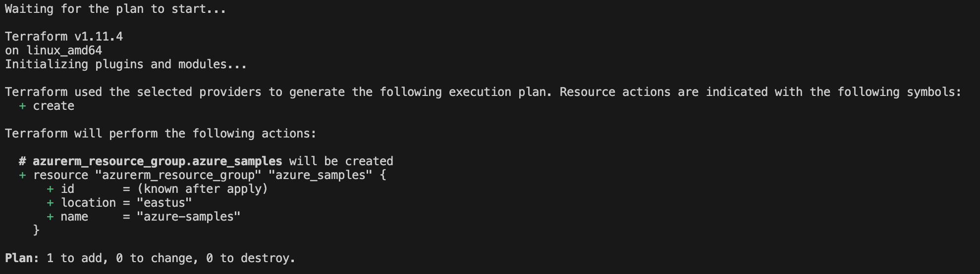The image size is (980, 274).
Task: Click "Initializing plugins and modules..." line
Action: [126, 65]
